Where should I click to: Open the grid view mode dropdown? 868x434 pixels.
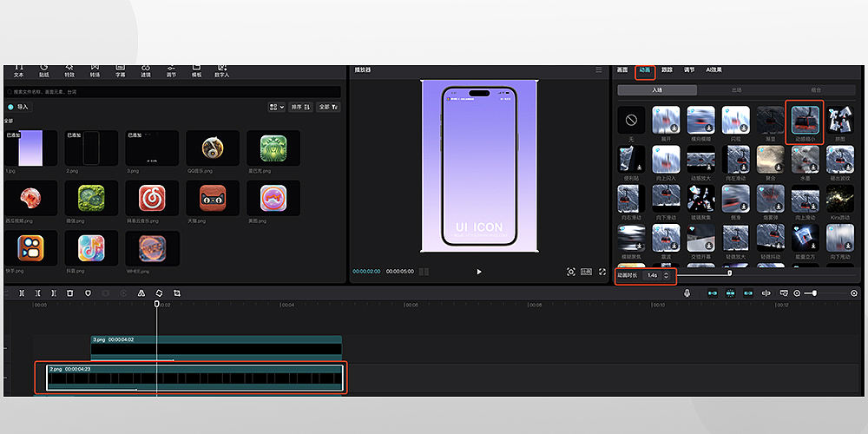click(x=276, y=107)
